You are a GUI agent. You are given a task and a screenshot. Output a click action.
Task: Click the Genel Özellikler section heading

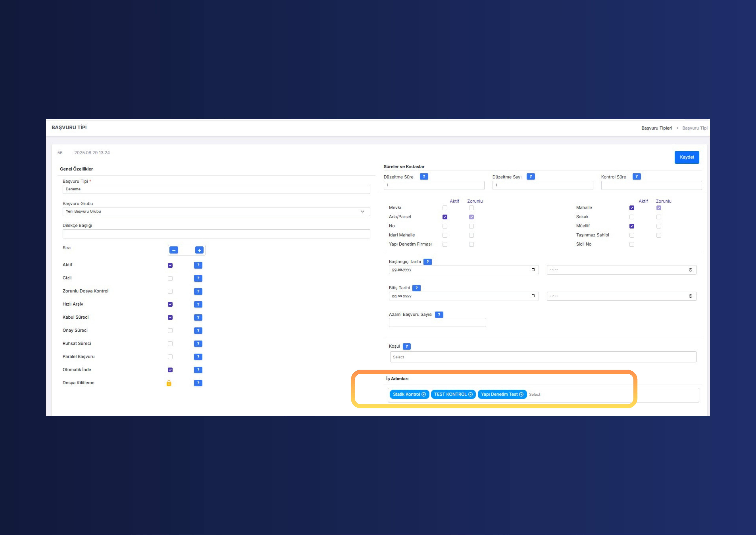[76, 169]
